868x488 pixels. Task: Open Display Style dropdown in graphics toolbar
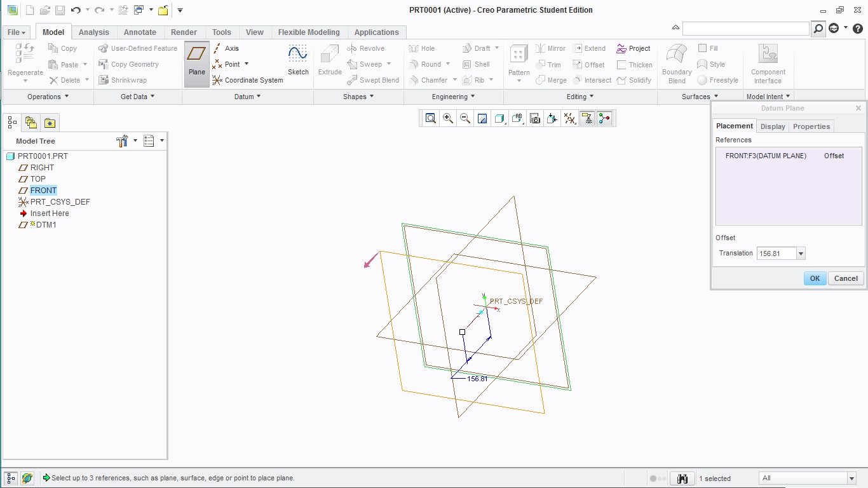[501, 118]
